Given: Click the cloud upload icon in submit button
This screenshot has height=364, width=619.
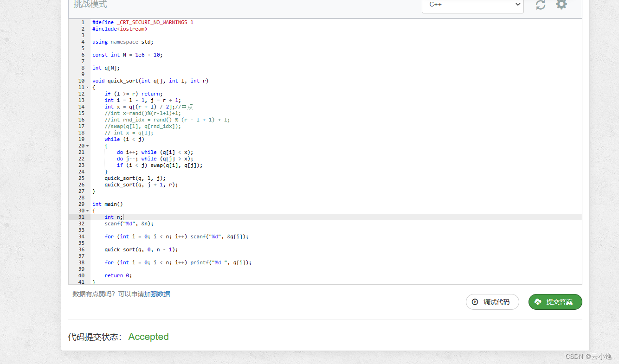Looking at the screenshot, I should pyautogui.click(x=538, y=302).
